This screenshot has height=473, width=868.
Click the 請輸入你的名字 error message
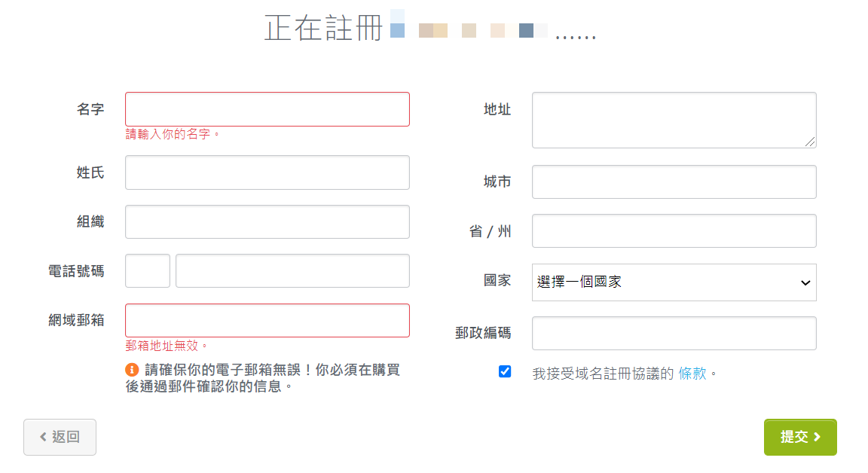click(x=172, y=134)
